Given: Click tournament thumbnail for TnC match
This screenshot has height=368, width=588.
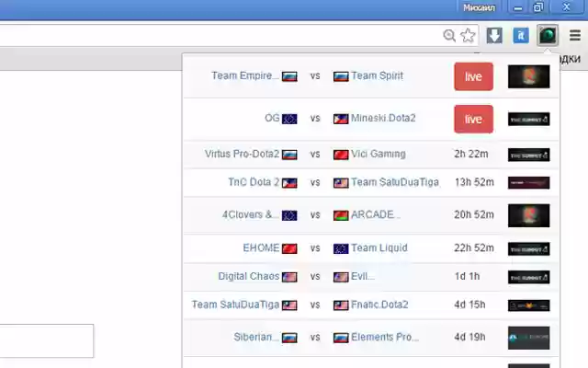Looking at the screenshot, I should [529, 183].
